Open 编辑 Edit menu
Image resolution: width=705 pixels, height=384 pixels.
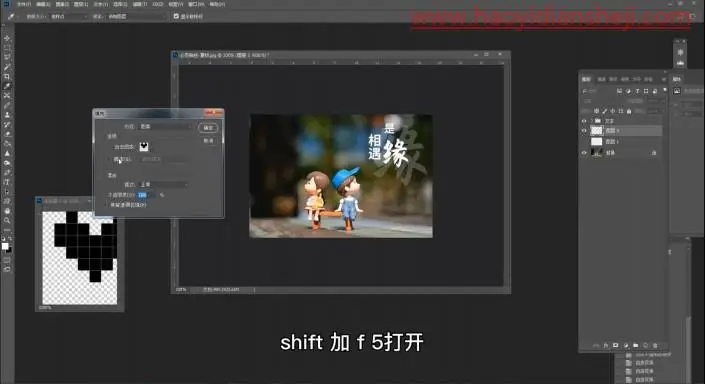pyautogui.click(x=43, y=4)
